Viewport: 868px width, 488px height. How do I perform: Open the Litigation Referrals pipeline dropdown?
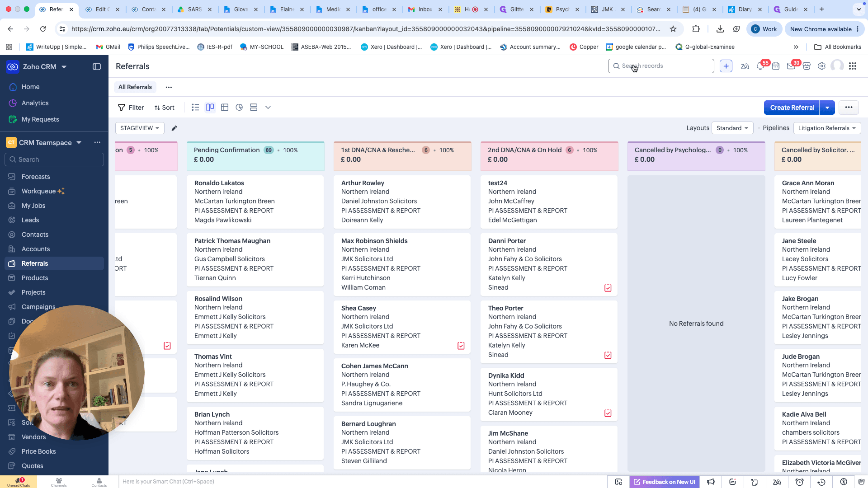tap(827, 128)
